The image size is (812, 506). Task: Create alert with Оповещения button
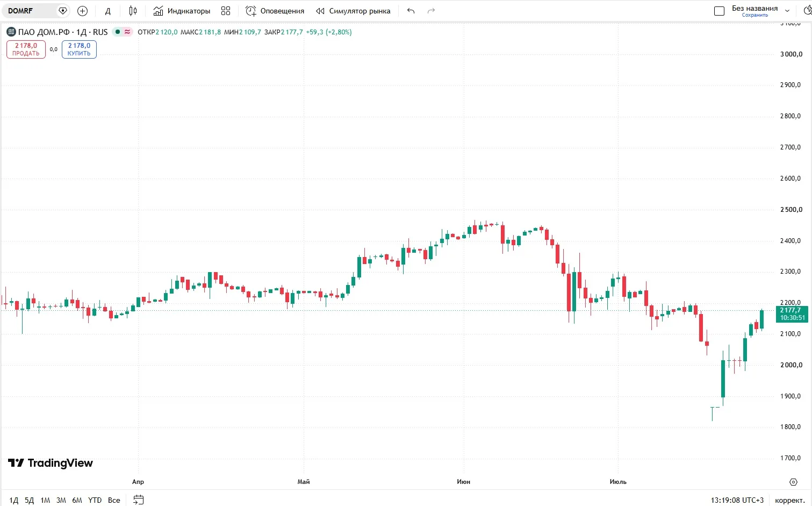click(x=275, y=11)
